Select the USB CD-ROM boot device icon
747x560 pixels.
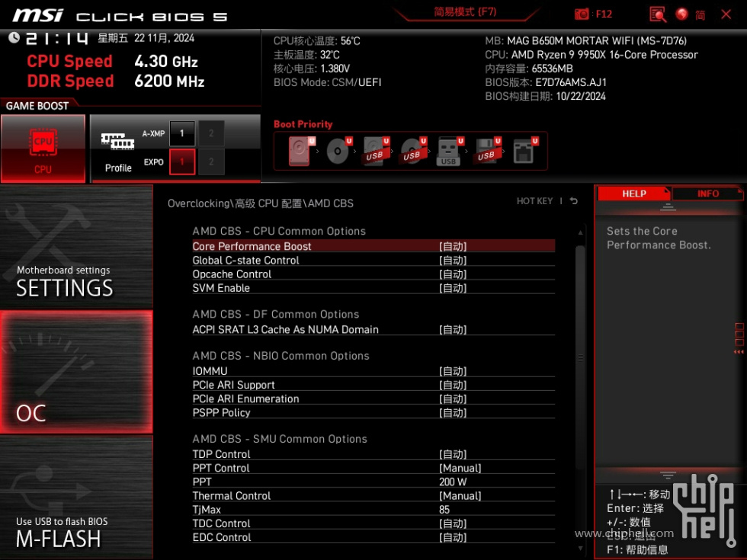pyautogui.click(x=413, y=151)
